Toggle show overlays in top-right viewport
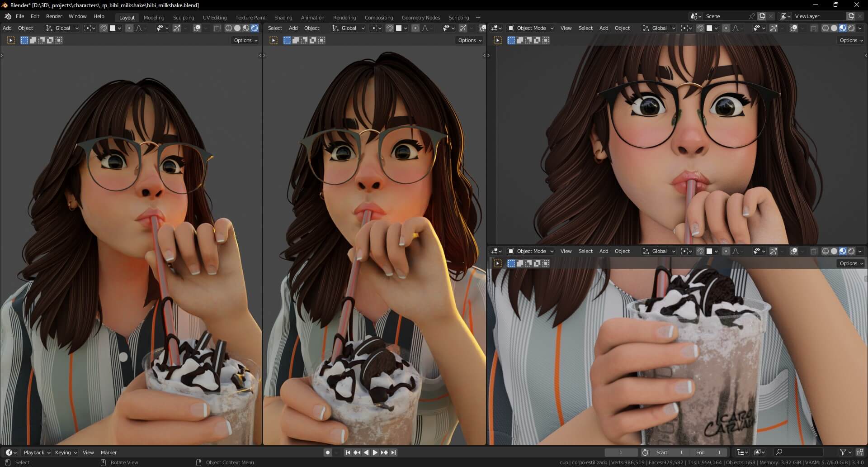This screenshot has height=467, width=868. (794, 28)
